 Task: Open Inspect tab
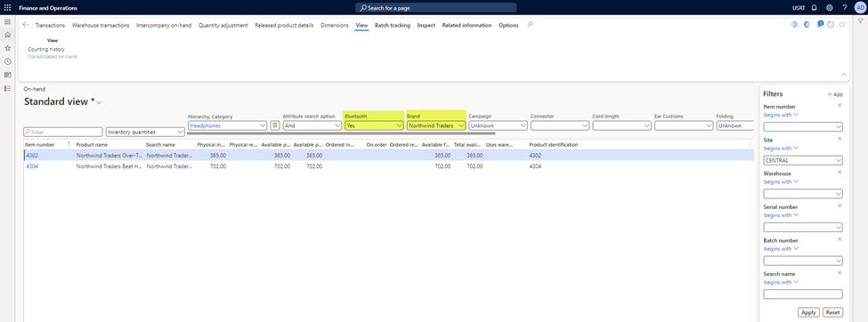(426, 26)
